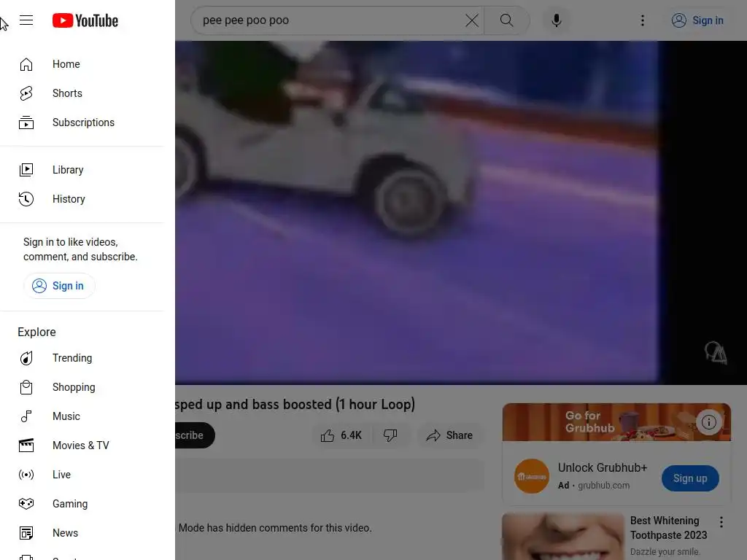This screenshot has width=747, height=560.
Task: Click the Library icon
Action: [26, 170]
